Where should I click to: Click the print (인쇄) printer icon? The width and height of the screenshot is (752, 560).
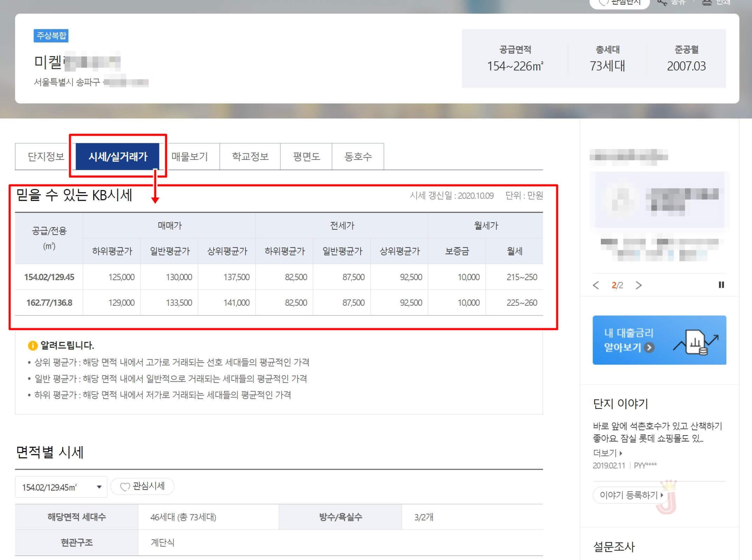pos(707,2)
